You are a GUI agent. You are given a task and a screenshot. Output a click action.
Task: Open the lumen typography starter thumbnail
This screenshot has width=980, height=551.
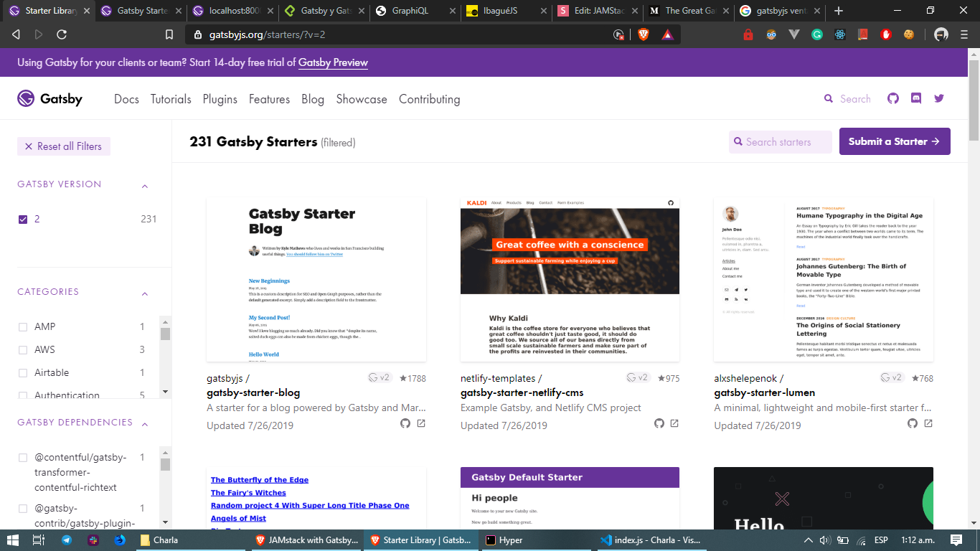pos(824,280)
